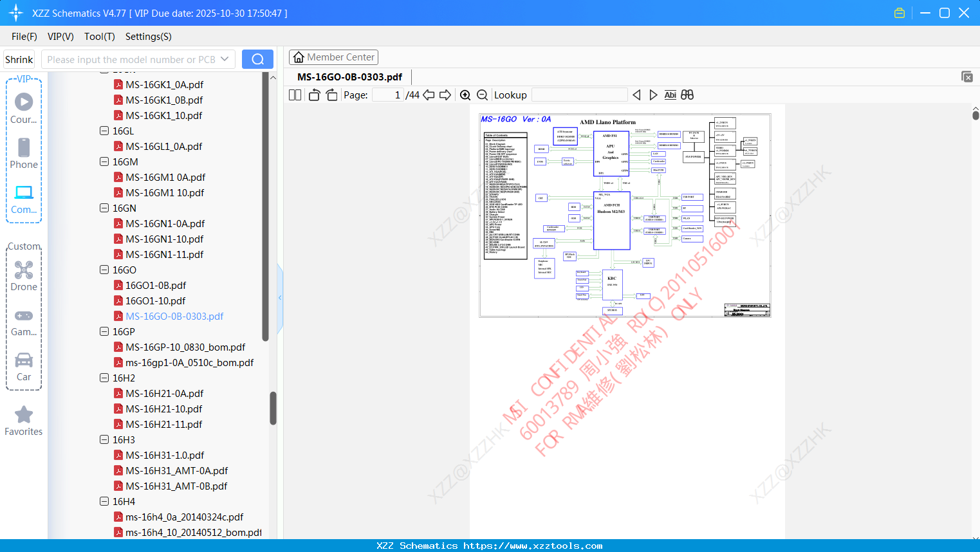Open the Settings(S) menu
The image size is (980, 552).
pyautogui.click(x=149, y=37)
